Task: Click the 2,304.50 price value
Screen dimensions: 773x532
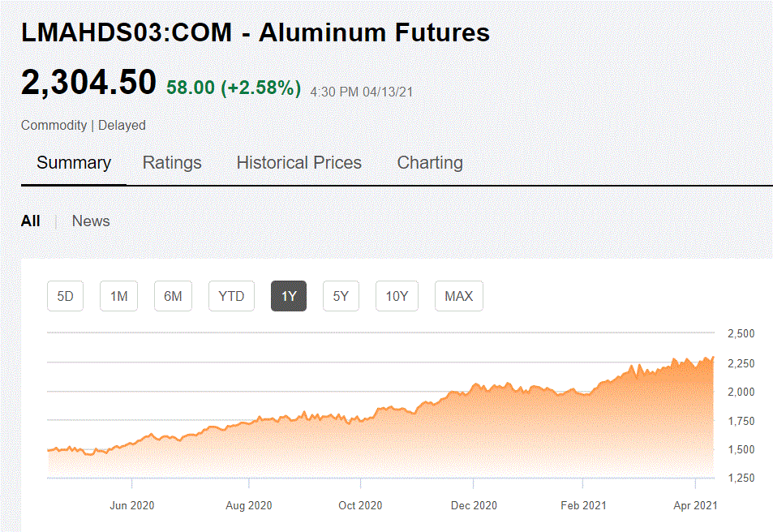Action: coord(88,83)
